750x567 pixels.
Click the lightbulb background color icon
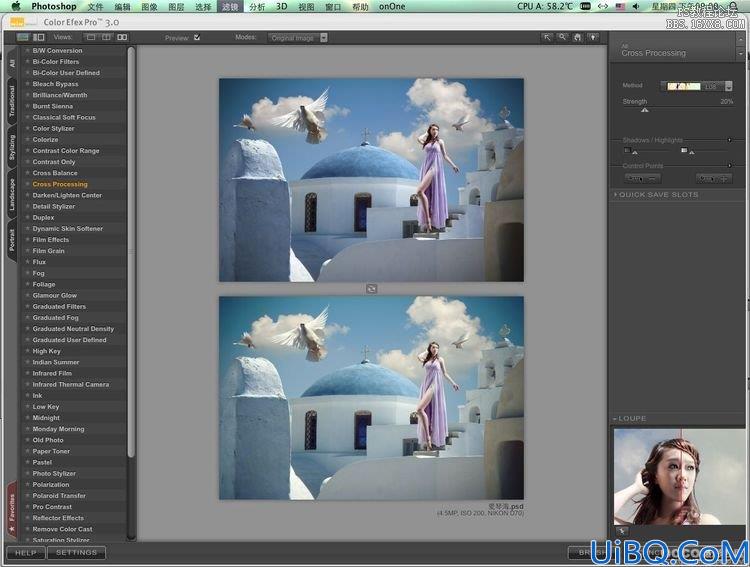click(593, 37)
